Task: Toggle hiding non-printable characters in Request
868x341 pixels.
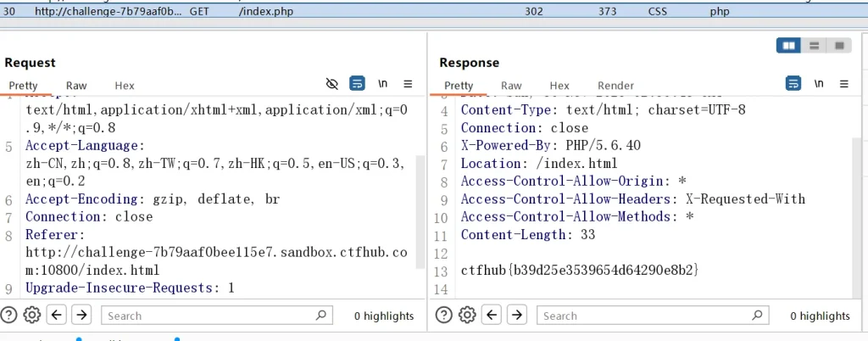Action: pyautogui.click(x=332, y=84)
